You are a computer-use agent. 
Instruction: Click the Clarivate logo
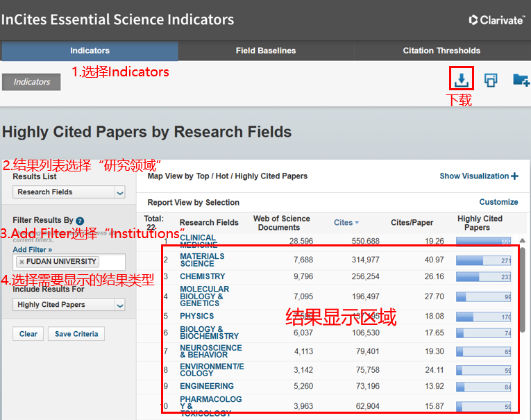pos(496,20)
